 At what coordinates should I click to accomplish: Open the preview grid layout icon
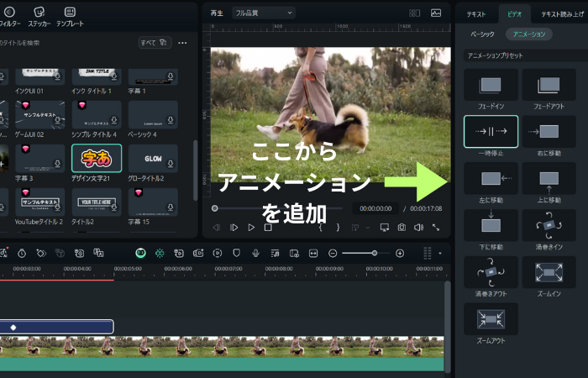[414, 13]
